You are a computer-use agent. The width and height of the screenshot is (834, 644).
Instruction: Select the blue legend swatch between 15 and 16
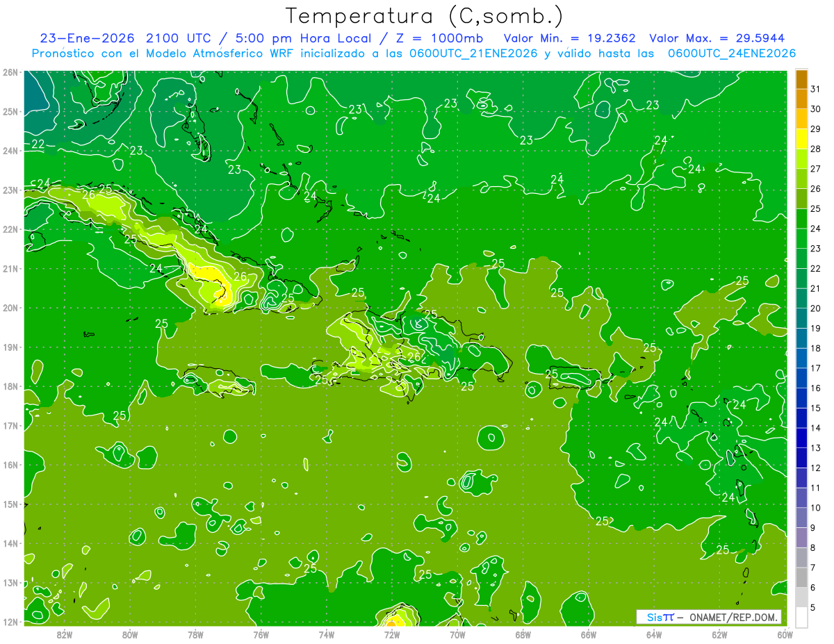click(x=801, y=397)
